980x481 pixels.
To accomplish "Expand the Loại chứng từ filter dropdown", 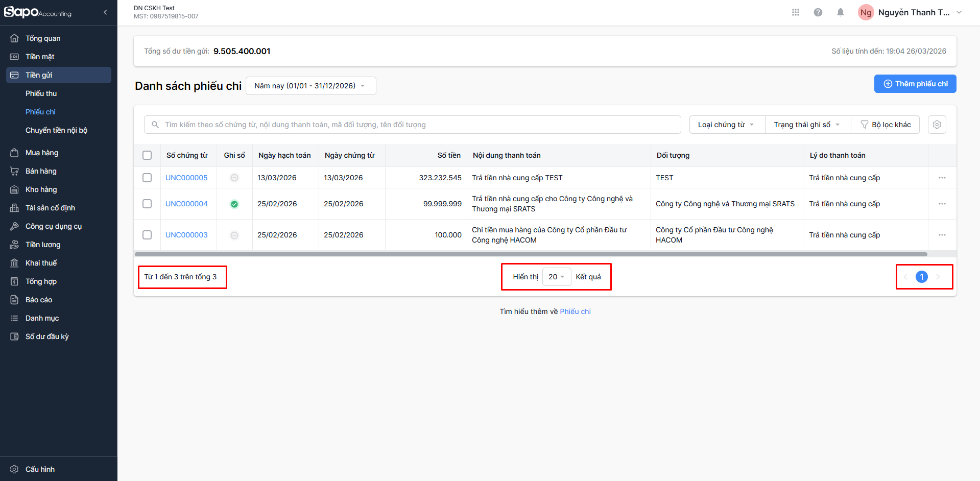I will [726, 125].
